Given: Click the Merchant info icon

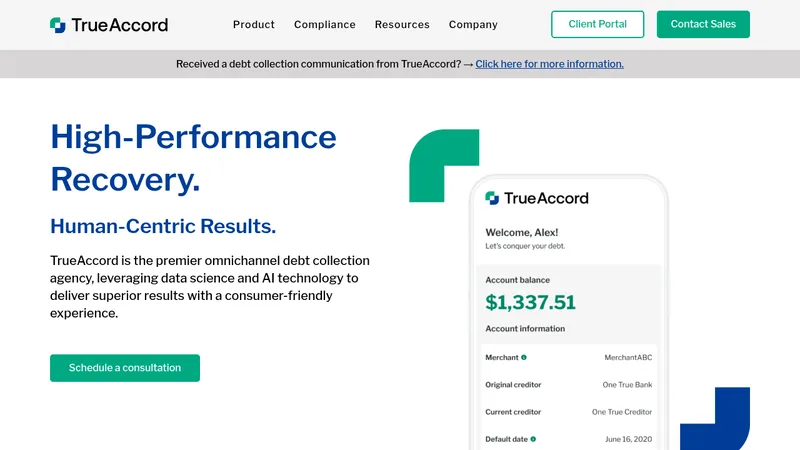Looking at the screenshot, I should [524, 357].
